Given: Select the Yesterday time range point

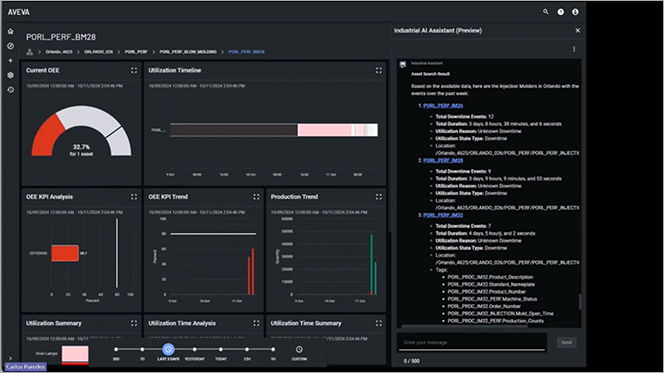Looking at the screenshot, I should tap(194, 349).
